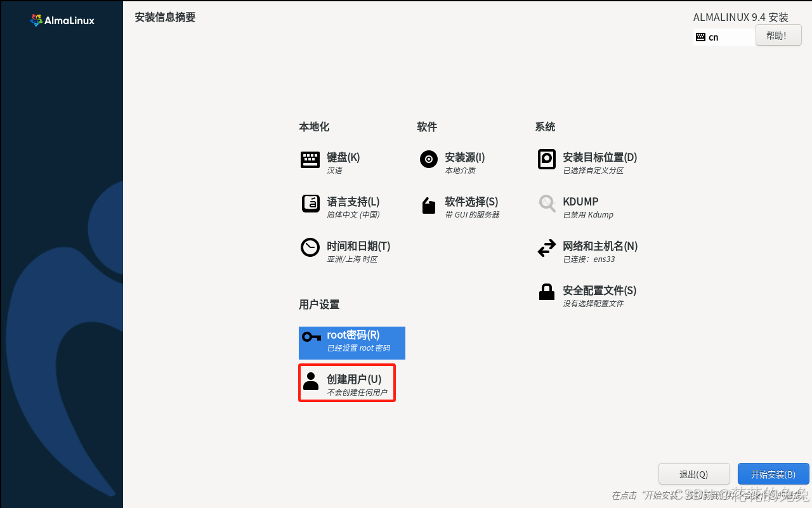
Task: Click the 简体中文 (中国) status text
Action: 353,215
